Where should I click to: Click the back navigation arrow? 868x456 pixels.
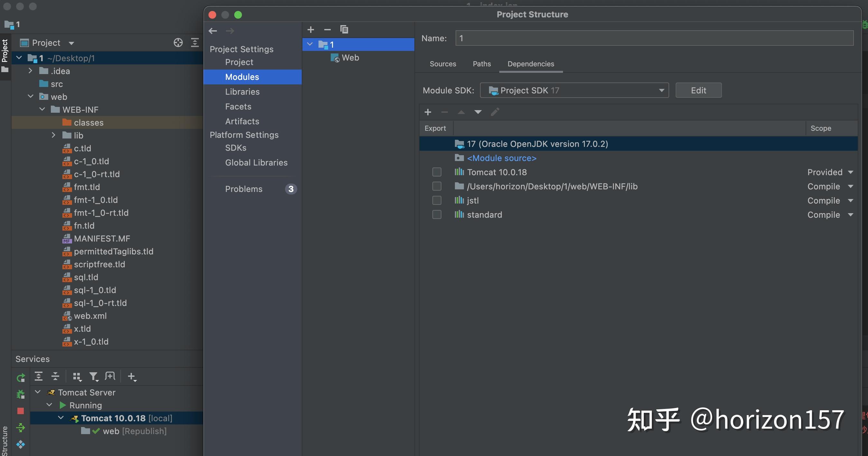click(213, 31)
